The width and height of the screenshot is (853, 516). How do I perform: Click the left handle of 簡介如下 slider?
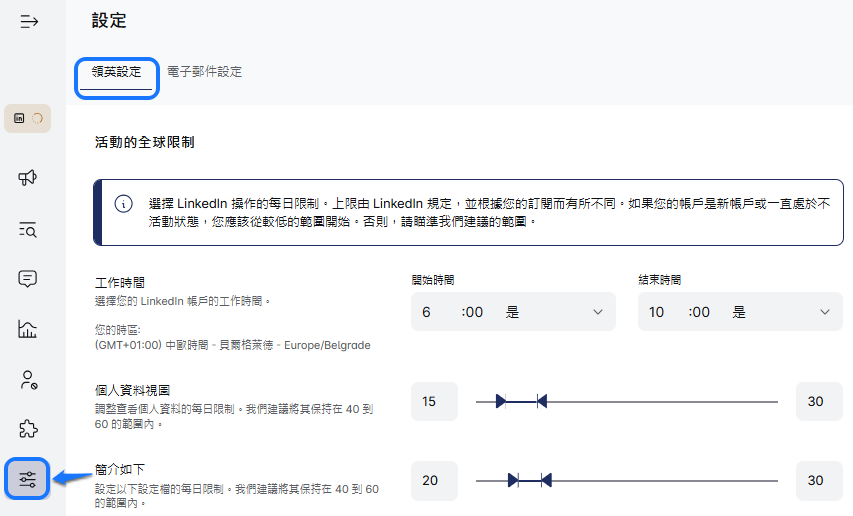513,480
